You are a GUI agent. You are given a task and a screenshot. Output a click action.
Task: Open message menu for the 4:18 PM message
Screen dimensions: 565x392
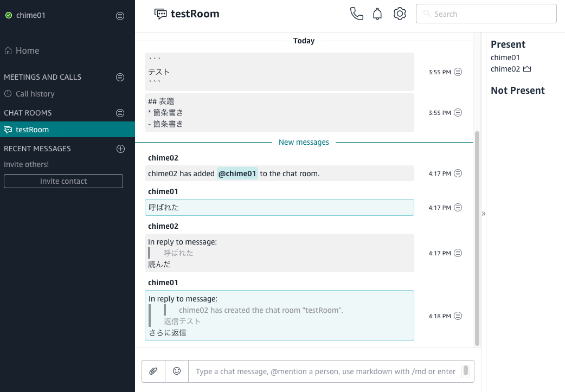tap(458, 316)
